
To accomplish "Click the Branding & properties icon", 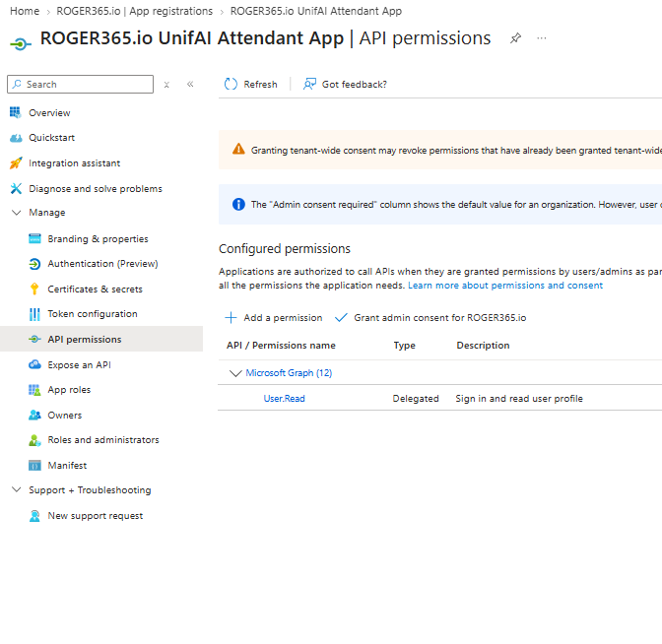I will tap(34, 238).
